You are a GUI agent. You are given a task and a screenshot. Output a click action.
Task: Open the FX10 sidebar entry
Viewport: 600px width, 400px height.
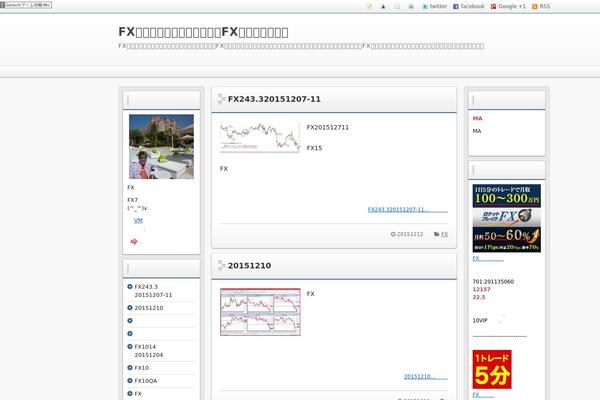tap(142, 368)
